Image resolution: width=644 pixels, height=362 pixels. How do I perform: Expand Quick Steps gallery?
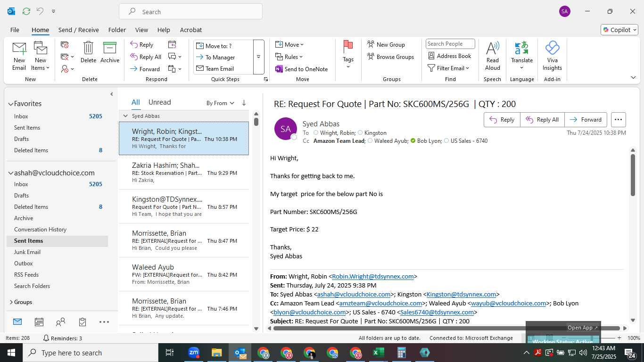258,57
